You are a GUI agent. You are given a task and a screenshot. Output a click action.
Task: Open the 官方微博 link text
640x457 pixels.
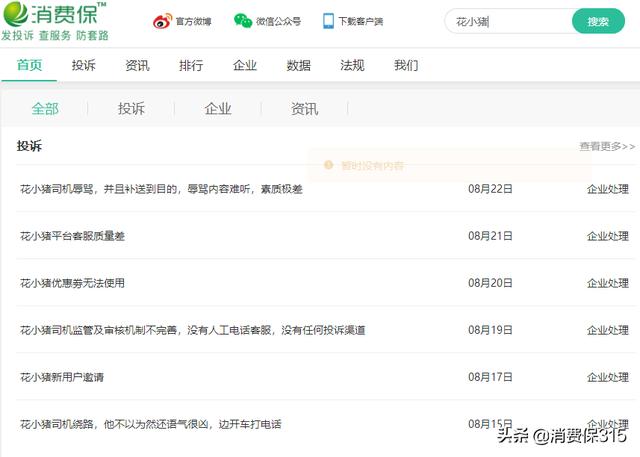(193, 21)
